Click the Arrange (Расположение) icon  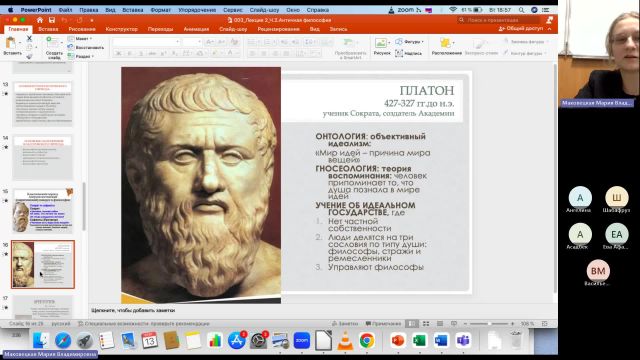tap(445, 42)
